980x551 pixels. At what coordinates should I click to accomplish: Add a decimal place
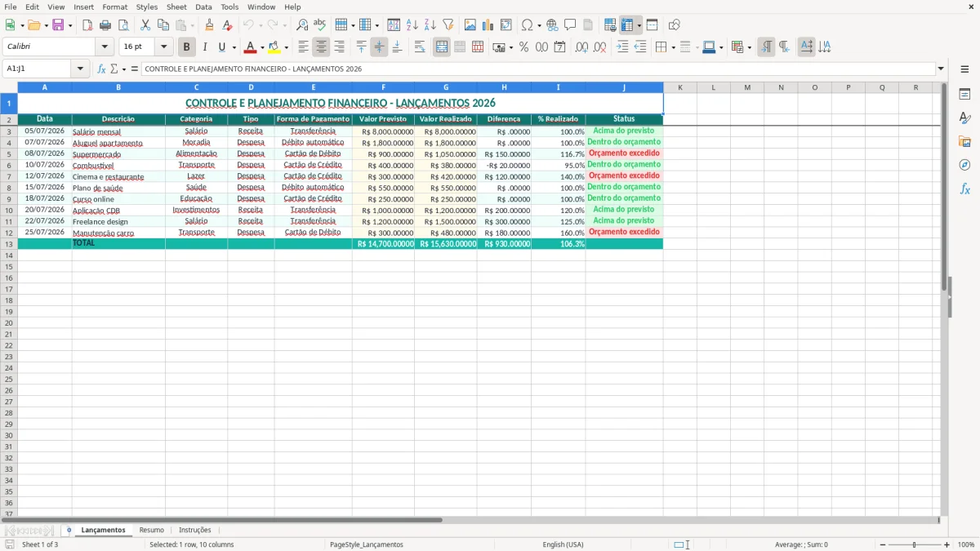click(581, 47)
